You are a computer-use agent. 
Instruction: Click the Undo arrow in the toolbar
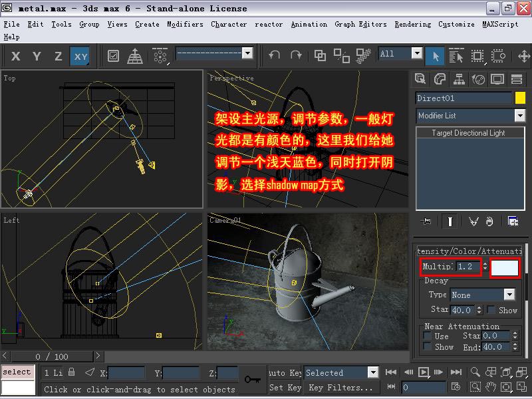coord(275,56)
